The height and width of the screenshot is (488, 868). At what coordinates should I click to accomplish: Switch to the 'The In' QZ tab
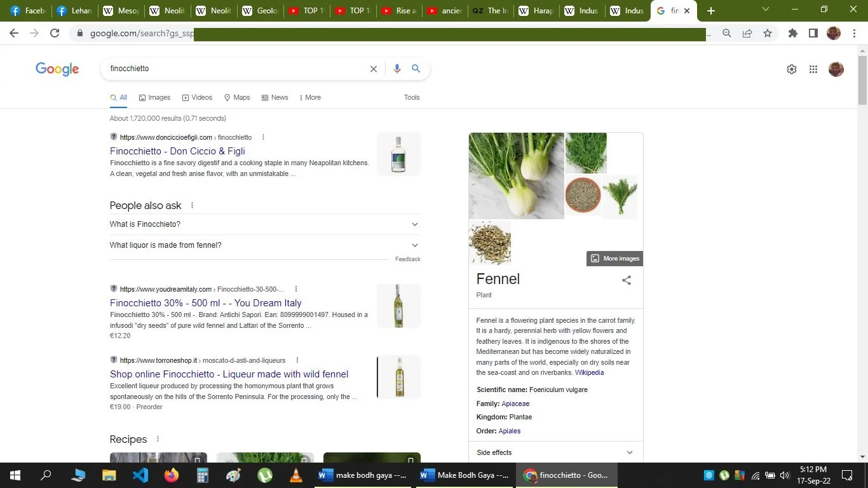(490, 11)
